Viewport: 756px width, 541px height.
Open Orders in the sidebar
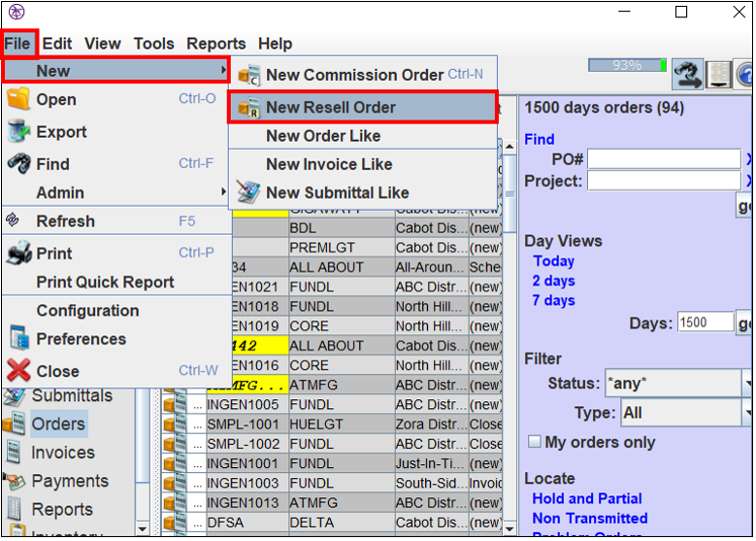click(x=58, y=424)
